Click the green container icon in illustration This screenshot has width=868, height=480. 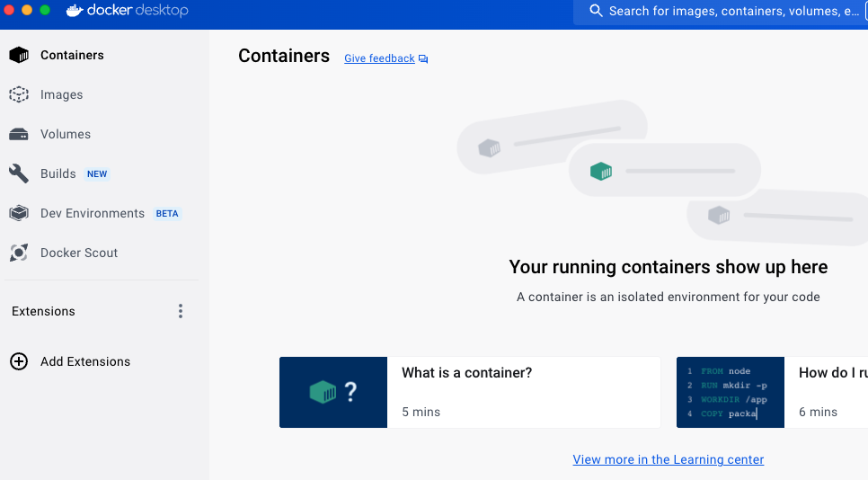(x=601, y=171)
